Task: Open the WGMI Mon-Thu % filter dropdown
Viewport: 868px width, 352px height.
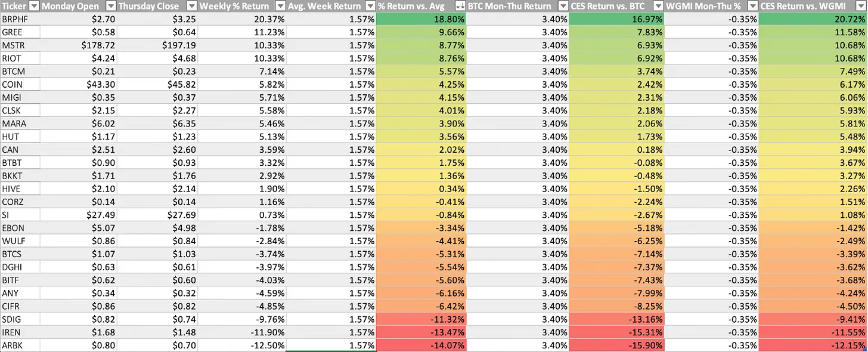Action: tap(752, 6)
